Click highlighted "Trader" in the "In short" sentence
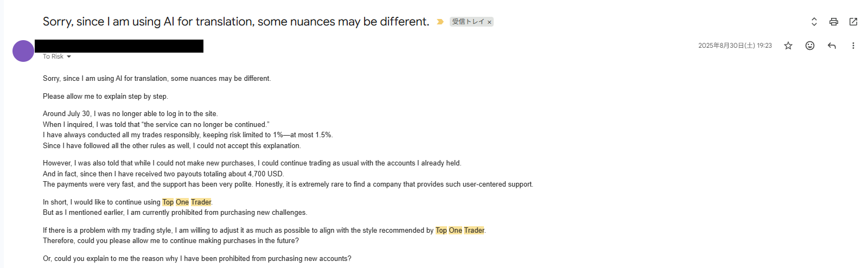Viewport: 868px width, 268px height. coord(201,202)
